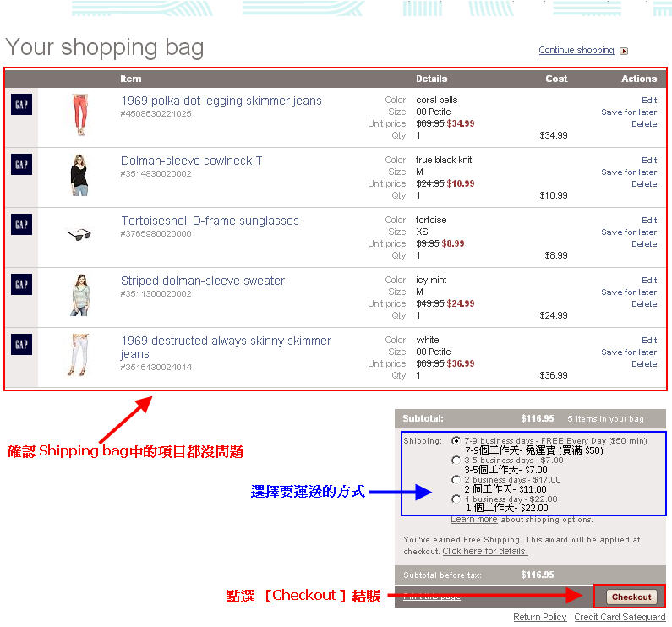Open 1969 destructed always skinny skimmer jeans
The image size is (672, 627).
(x=226, y=347)
